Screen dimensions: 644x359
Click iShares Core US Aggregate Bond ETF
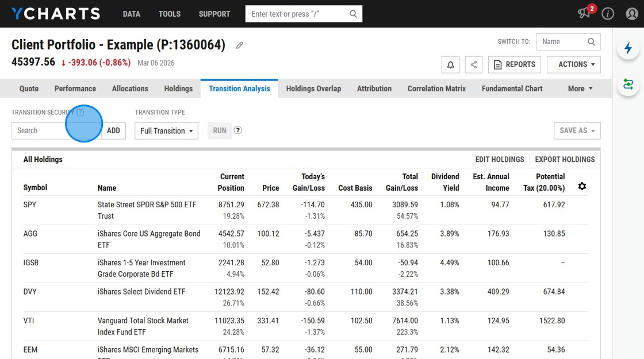(x=149, y=239)
